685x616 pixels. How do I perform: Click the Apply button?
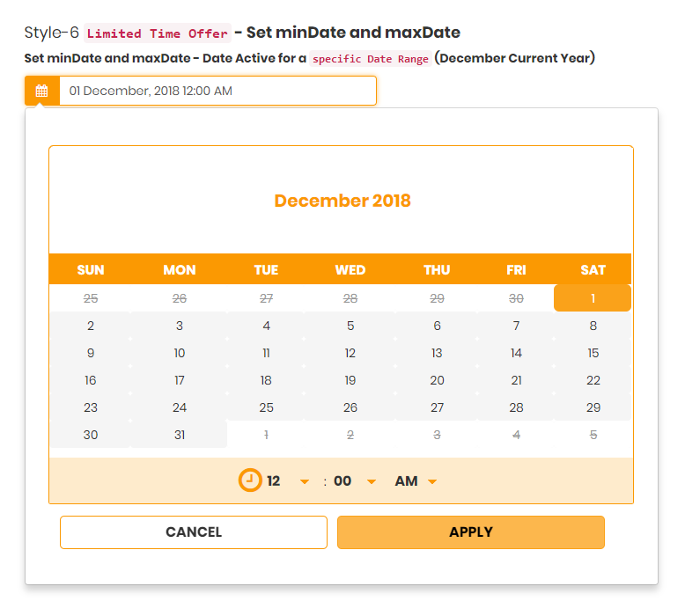pos(470,532)
